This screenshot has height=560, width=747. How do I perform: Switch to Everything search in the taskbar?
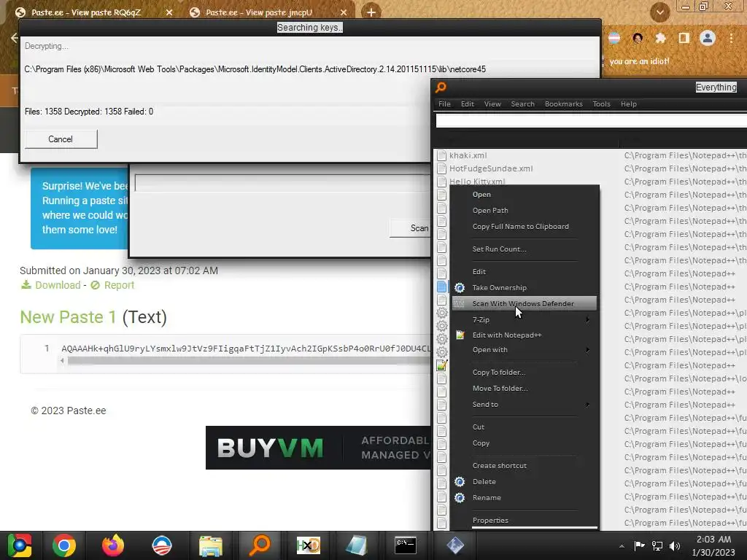(x=260, y=545)
